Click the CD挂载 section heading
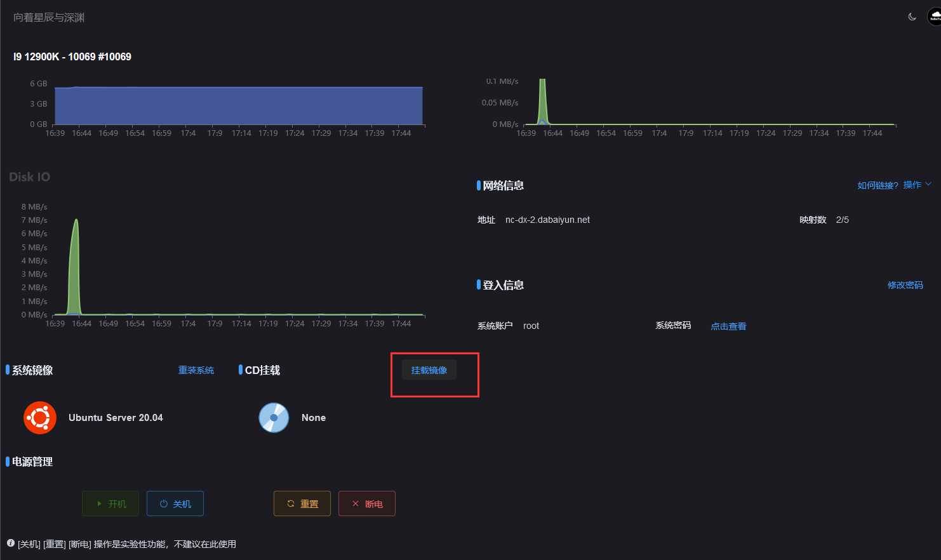941x560 pixels. click(x=262, y=370)
